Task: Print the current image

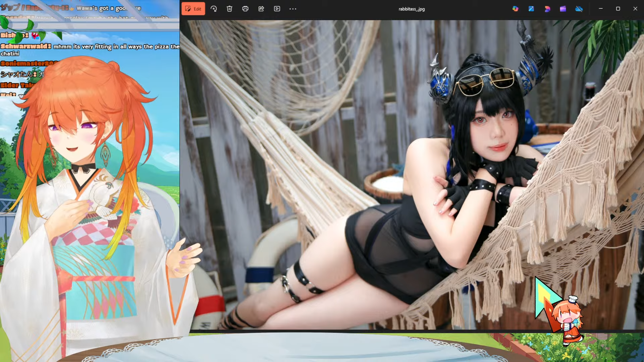Action: [x=245, y=9]
